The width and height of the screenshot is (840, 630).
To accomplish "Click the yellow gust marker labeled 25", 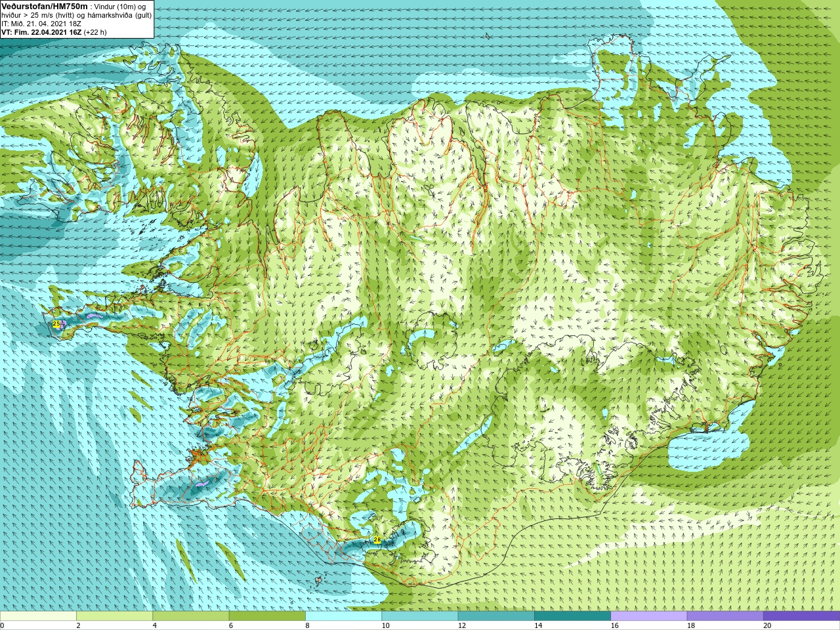I will point(56,324).
